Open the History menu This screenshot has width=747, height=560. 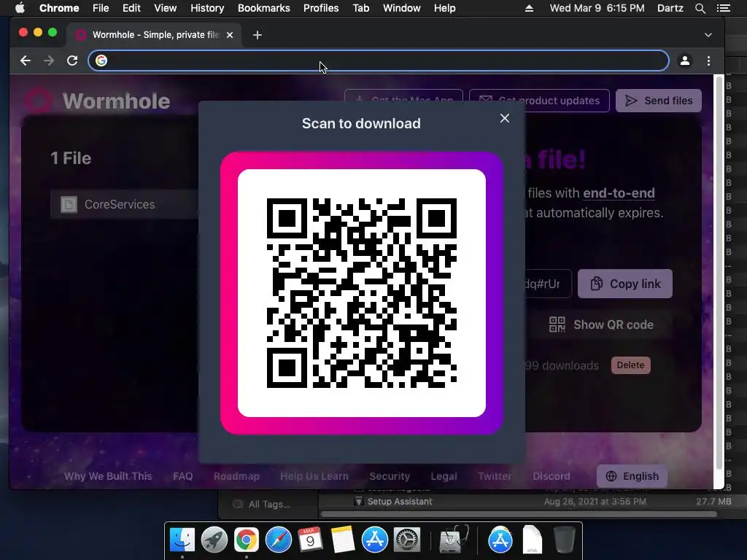pyautogui.click(x=207, y=8)
